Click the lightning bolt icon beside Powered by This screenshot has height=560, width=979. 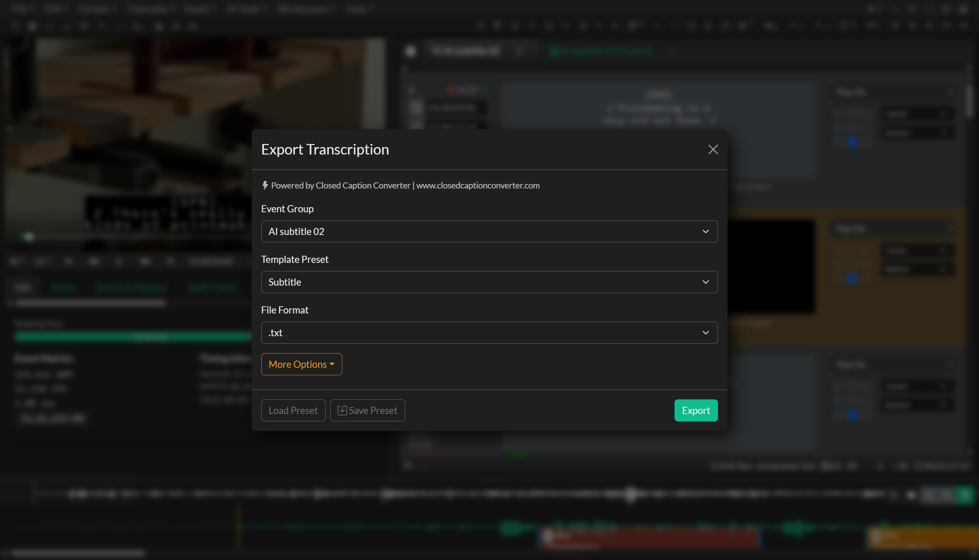point(265,185)
